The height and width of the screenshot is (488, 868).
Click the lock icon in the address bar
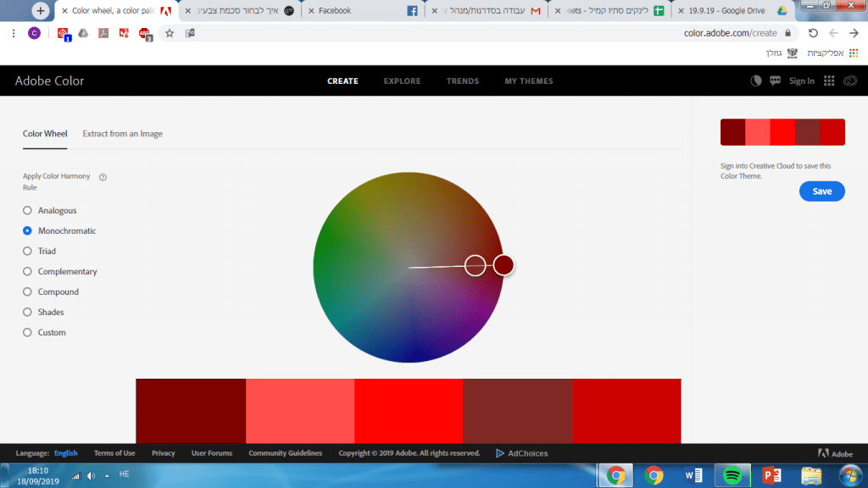787,33
